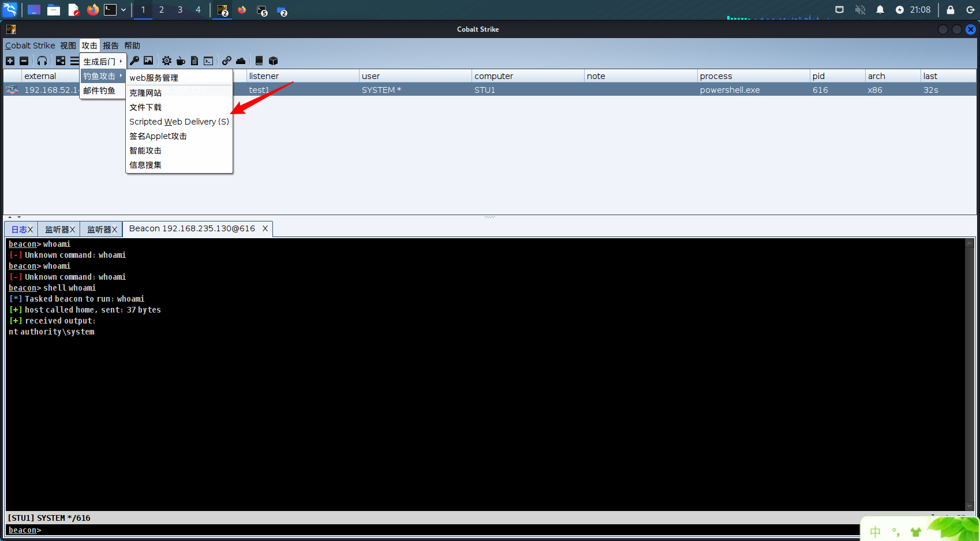Switch to the 日志X tab
Image resolution: width=980 pixels, height=541 pixels.
(22, 230)
